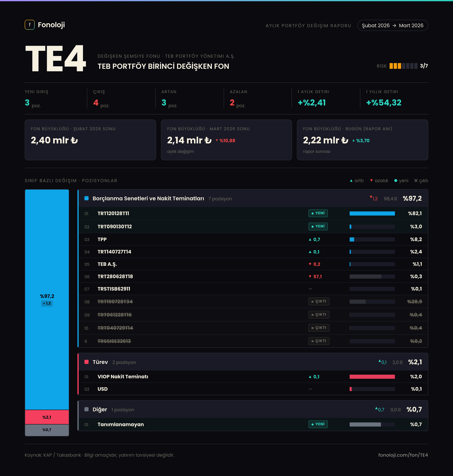Screen dimensions: 453x476
Task: Click the 1 Aylık Getiri value +%2,41
Action: pyautogui.click(x=312, y=103)
